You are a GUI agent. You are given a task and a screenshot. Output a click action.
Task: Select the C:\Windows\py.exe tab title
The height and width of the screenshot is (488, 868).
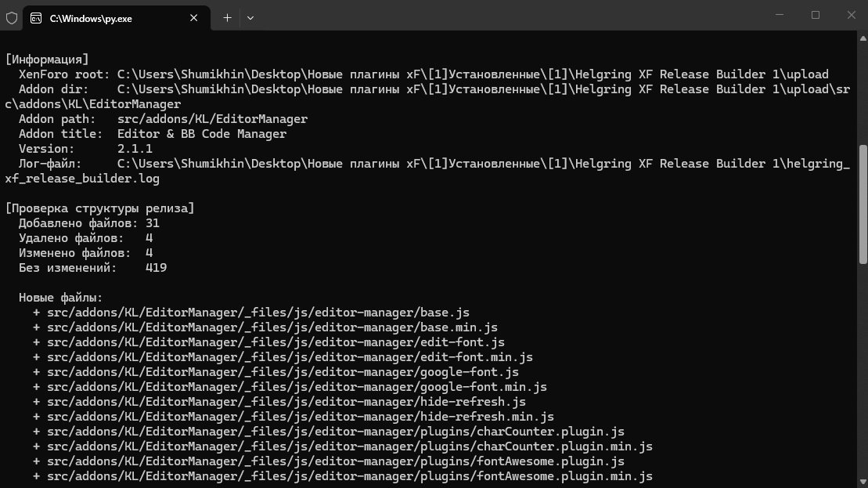(91, 19)
